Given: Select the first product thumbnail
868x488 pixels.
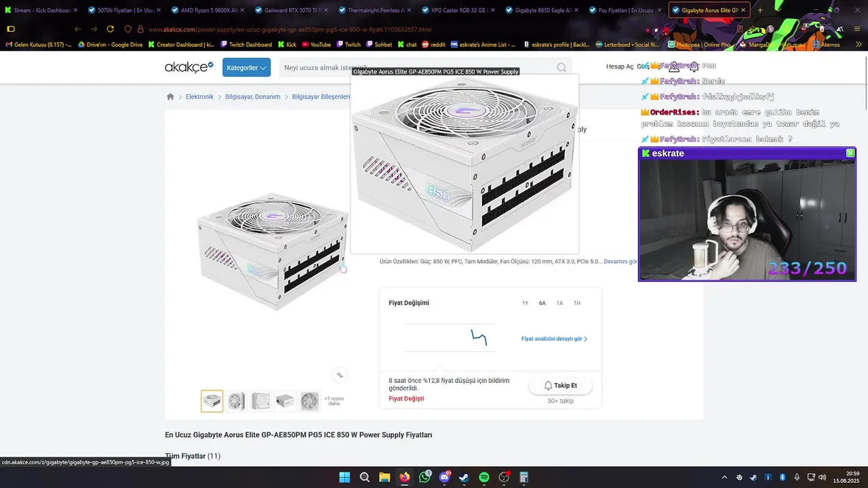Looking at the screenshot, I should click(x=212, y=401).
